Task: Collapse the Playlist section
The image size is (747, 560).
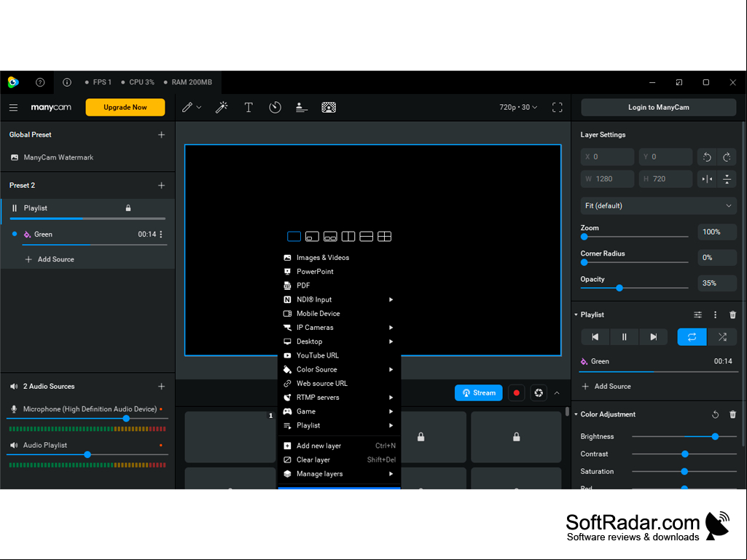Action: point(576,315)
